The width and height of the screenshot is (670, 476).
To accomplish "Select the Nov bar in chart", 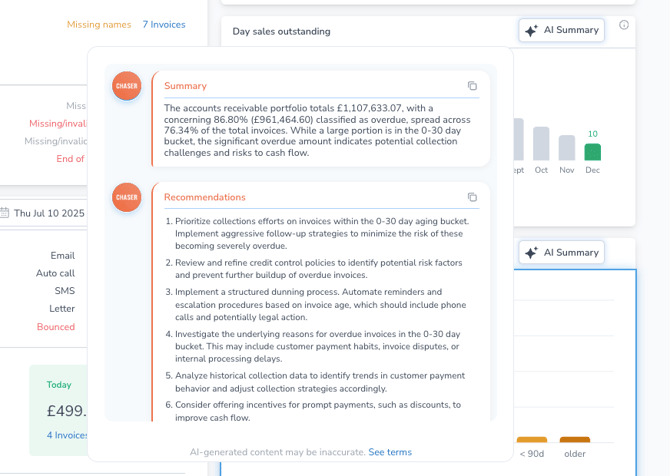I will point(567,148).
